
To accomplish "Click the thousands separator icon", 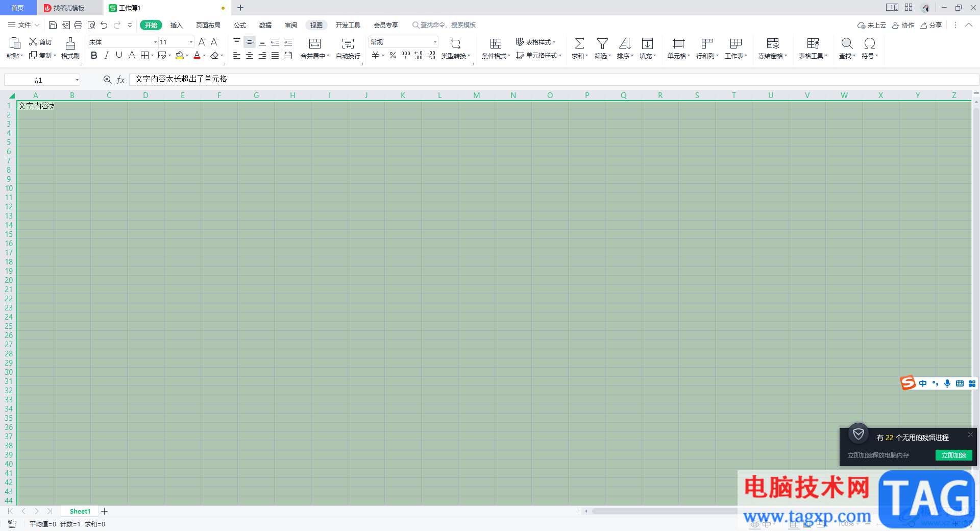I will tap(406, 55).
